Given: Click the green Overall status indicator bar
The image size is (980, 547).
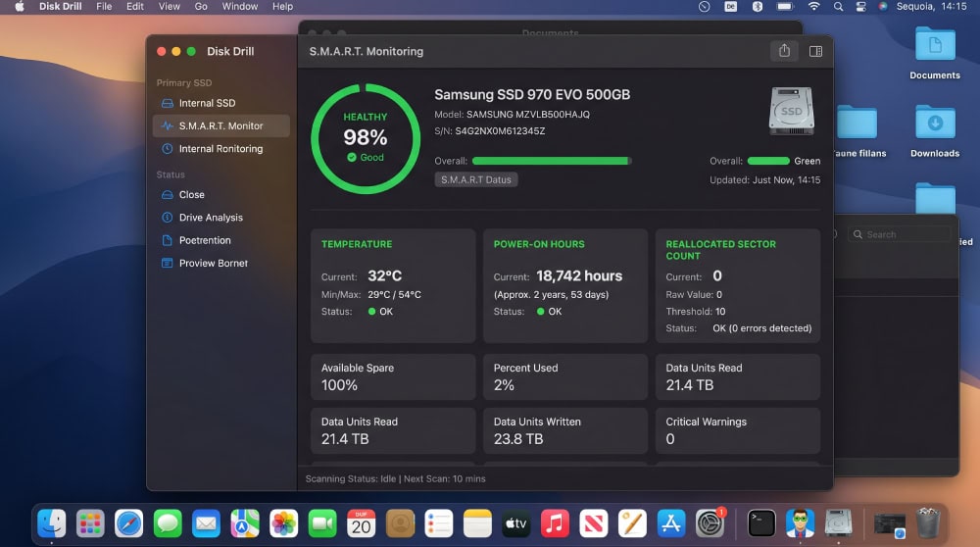Looking at the screenshot, I should 768,161.
